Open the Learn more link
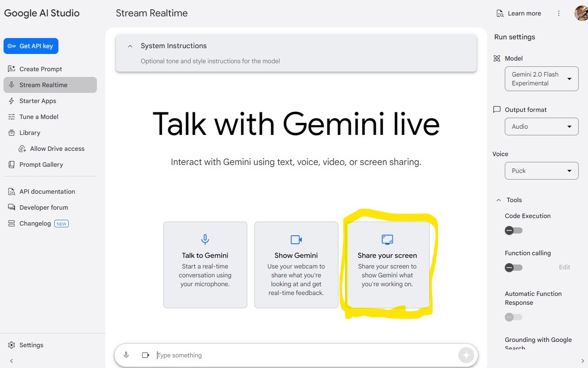The height and width of the screenshot is (368, 588). click(519, 13)
